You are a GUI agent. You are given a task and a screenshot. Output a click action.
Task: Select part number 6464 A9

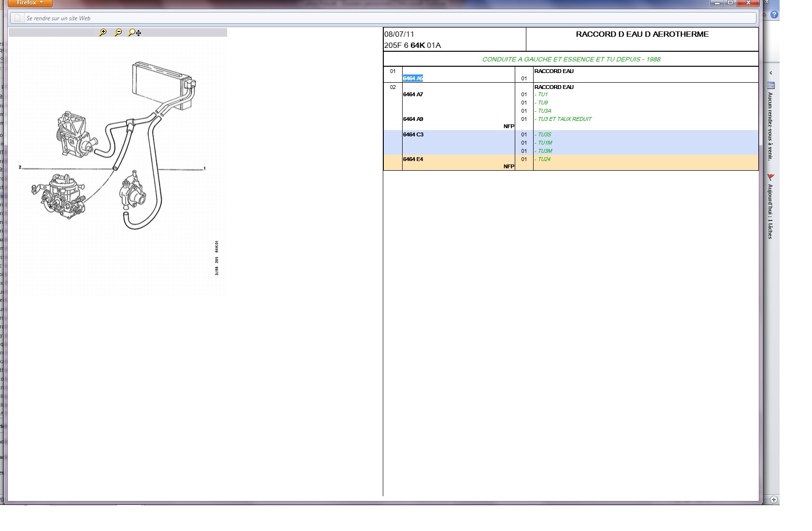pos(413,119)
